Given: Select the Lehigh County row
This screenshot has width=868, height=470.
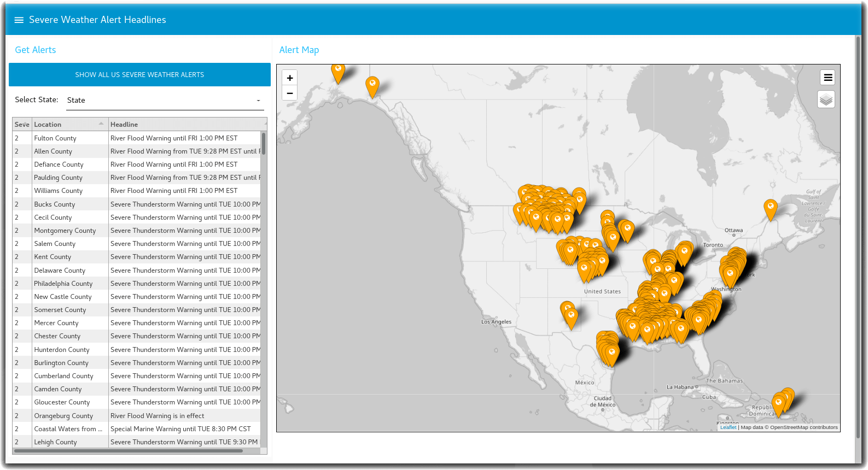Looking at the screenshot, I should pyautogui.click(x=137, y=442).
